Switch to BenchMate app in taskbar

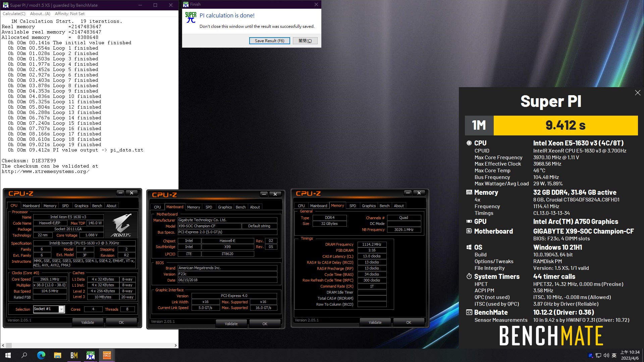[x=74, y=355]
